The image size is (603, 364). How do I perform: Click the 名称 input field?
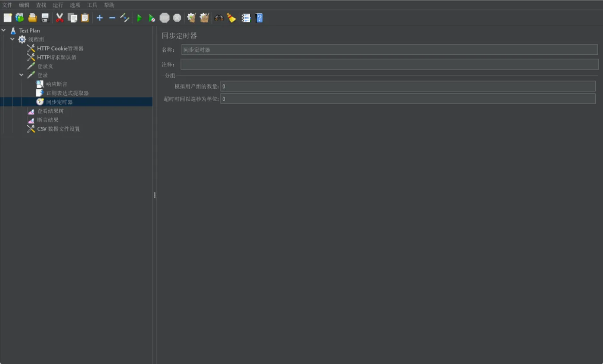coord(389,50)
